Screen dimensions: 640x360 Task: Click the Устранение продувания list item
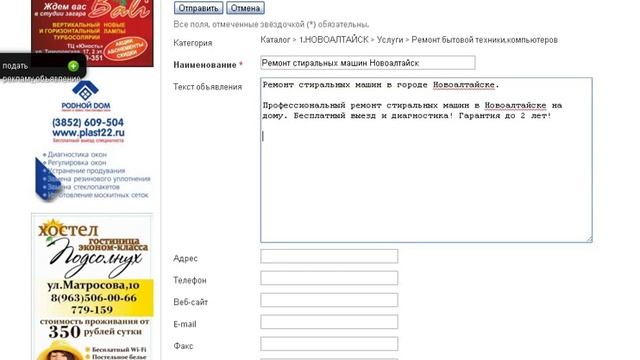[x=86, y=171]
